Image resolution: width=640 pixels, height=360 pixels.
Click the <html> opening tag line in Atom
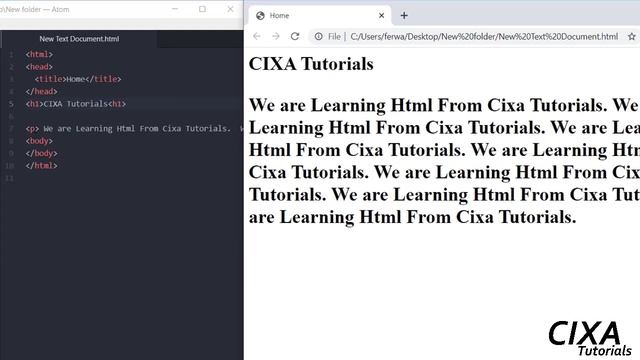point(39,54)
